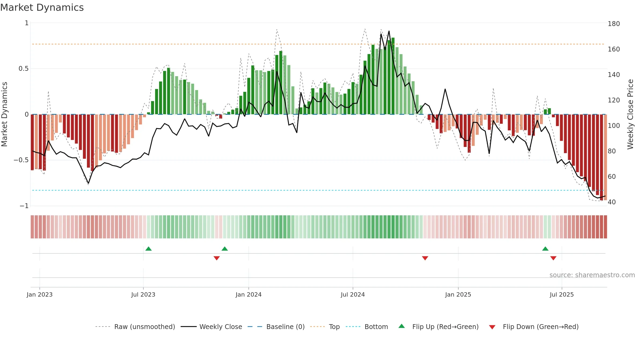This screenshot has width=644, height=362.
Task: Toggle Flip Down (Green→Red) legend entry
Action: click(534, 327)
